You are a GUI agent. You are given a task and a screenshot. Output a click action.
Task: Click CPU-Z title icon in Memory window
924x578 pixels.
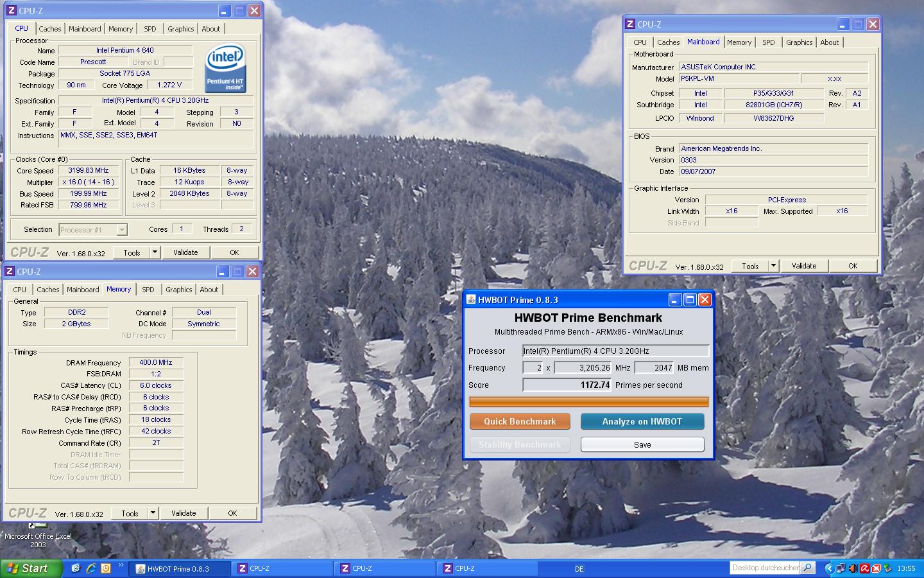[10, 272]
